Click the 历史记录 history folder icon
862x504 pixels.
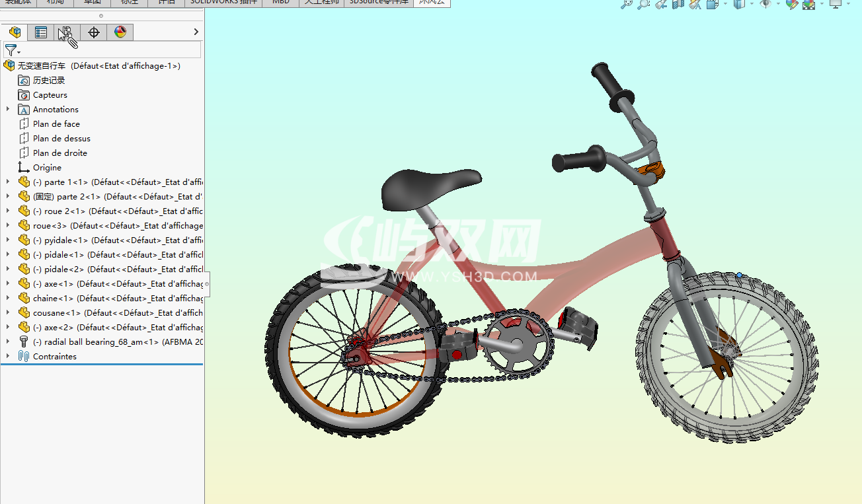coord(24,80)
